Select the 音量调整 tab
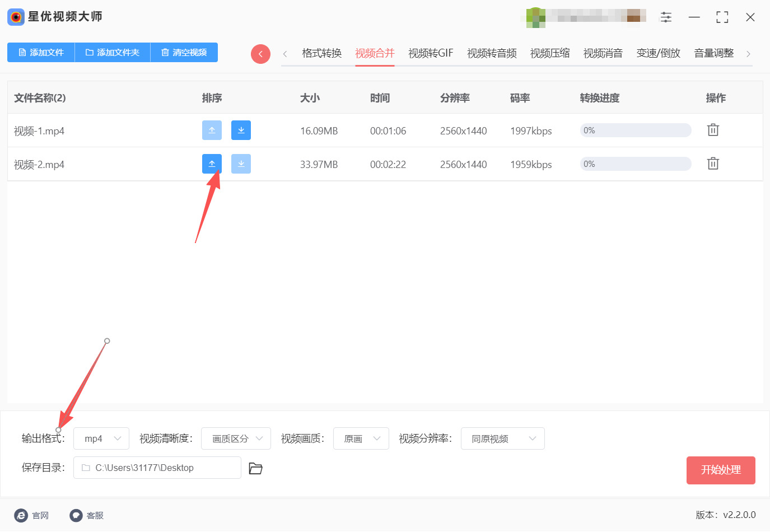This screenshot has height=532, width=770. [714, 53]
